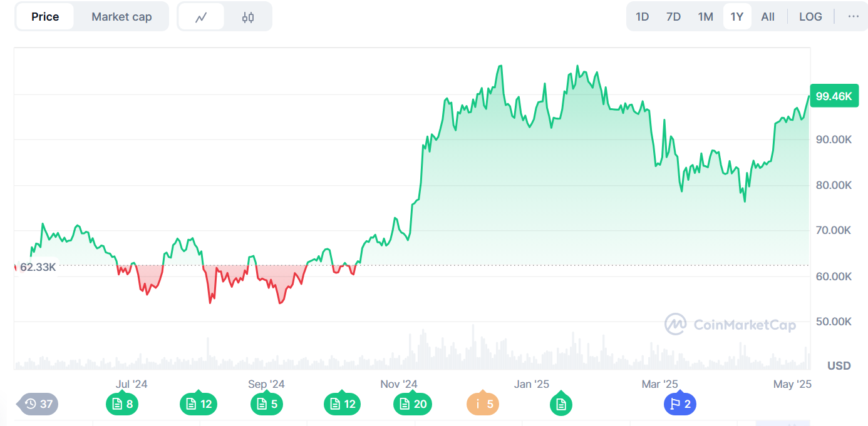Open the Sep '24 news marker with 5
868x426 pixels.
pyautogui.click(x=267, y=404)
